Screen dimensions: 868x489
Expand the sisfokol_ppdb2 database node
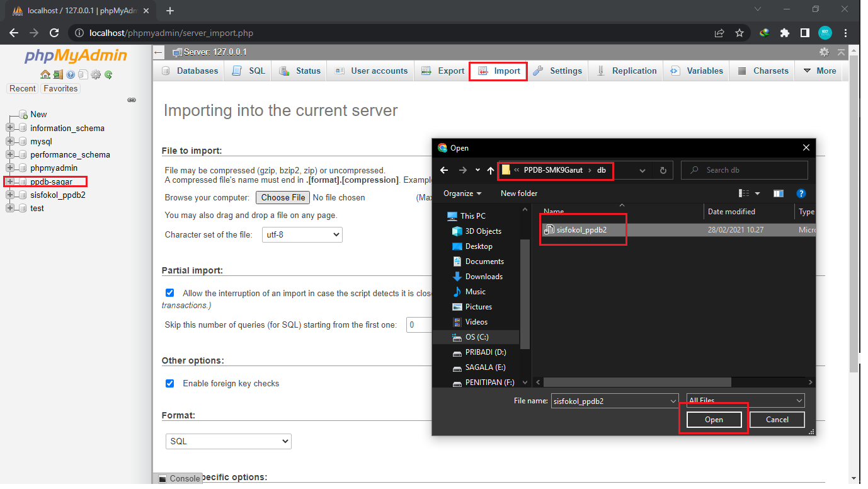coord(9,195)
